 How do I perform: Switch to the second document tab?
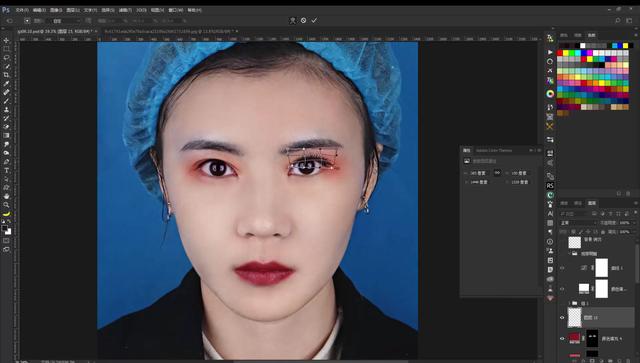[x=169, y=31]
